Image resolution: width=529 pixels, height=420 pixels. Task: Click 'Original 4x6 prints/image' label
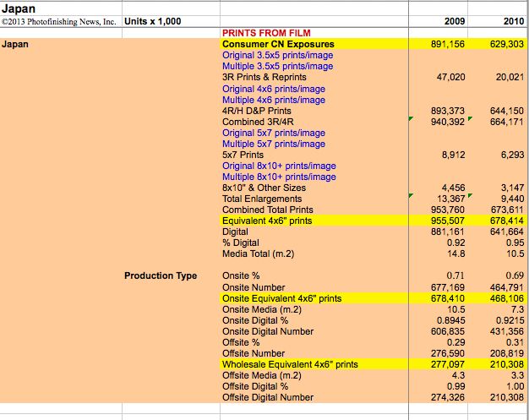(274, 89)
